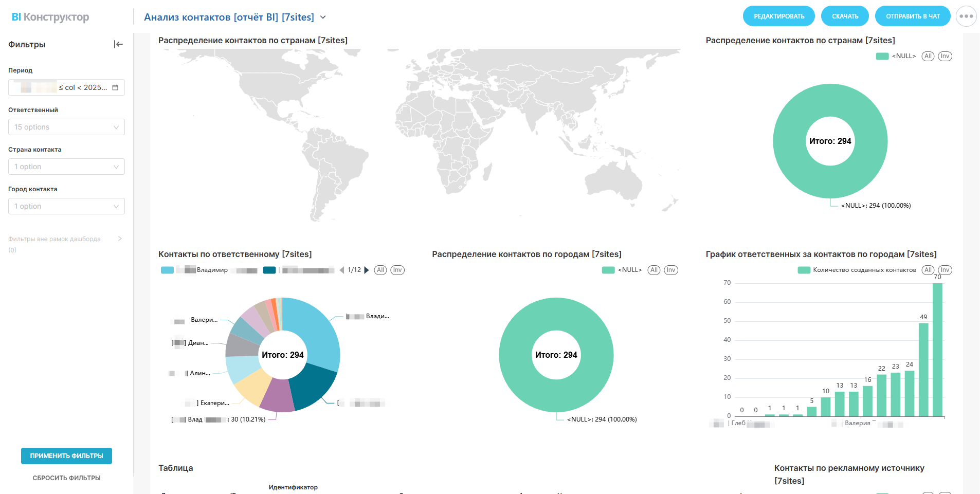Click the tallest bar labeled 70

click(x=937, y=350)
